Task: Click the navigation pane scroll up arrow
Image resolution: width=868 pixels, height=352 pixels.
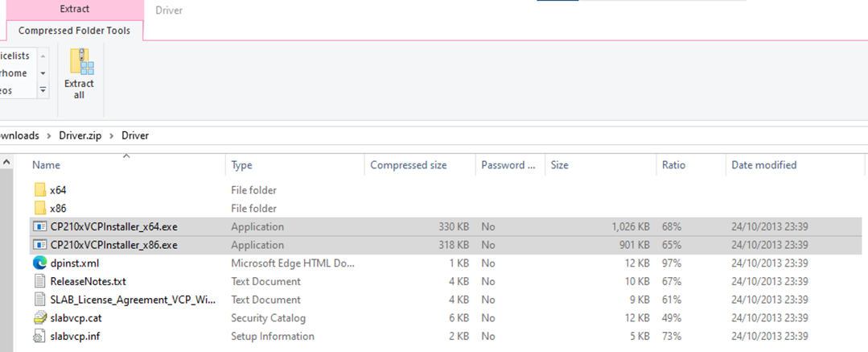Action: pos(6,163)
